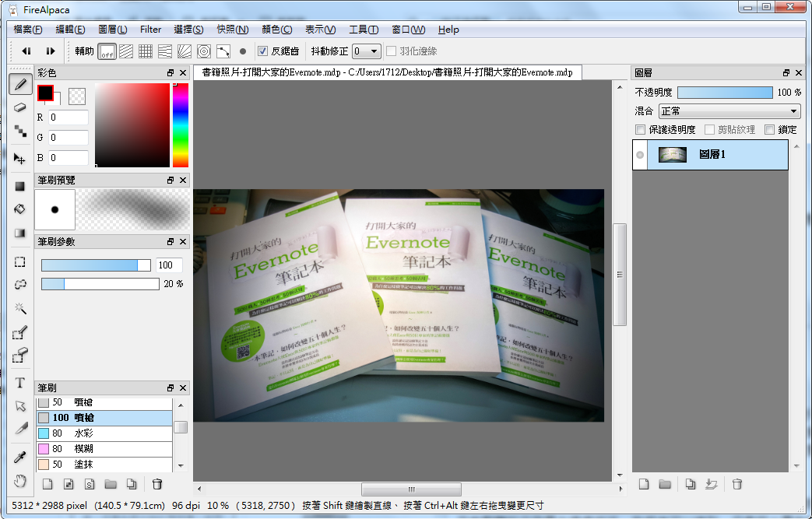The width and height of the screenshot is (812, 519).
Task: Delete layer with trash icon
Action: point(737,484)
